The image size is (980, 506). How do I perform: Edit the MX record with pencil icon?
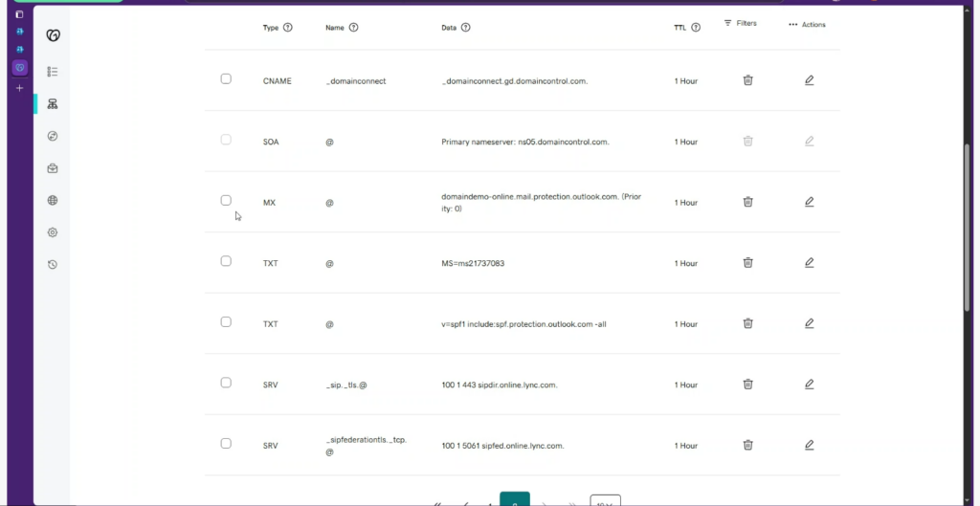(x=809, y=202)
